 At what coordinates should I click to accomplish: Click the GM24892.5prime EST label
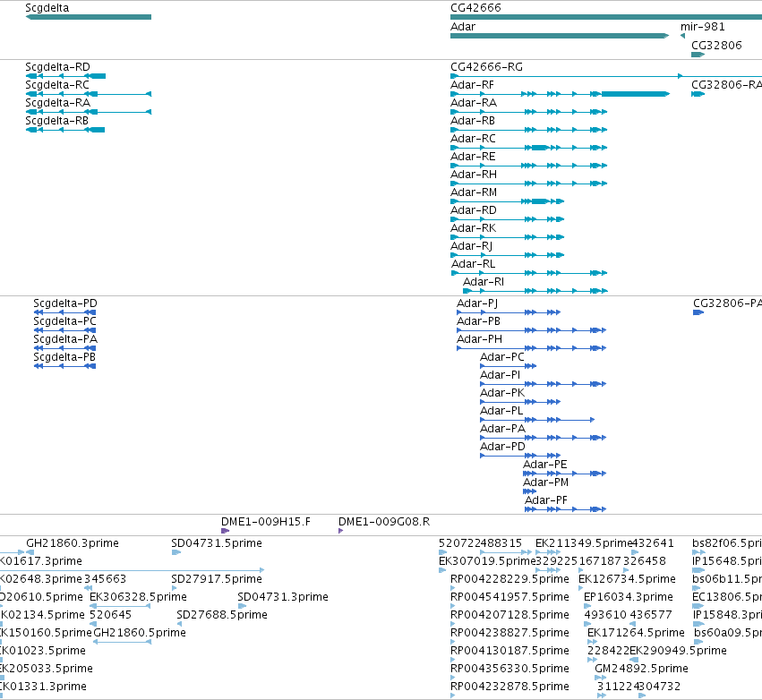click(641, 669)
